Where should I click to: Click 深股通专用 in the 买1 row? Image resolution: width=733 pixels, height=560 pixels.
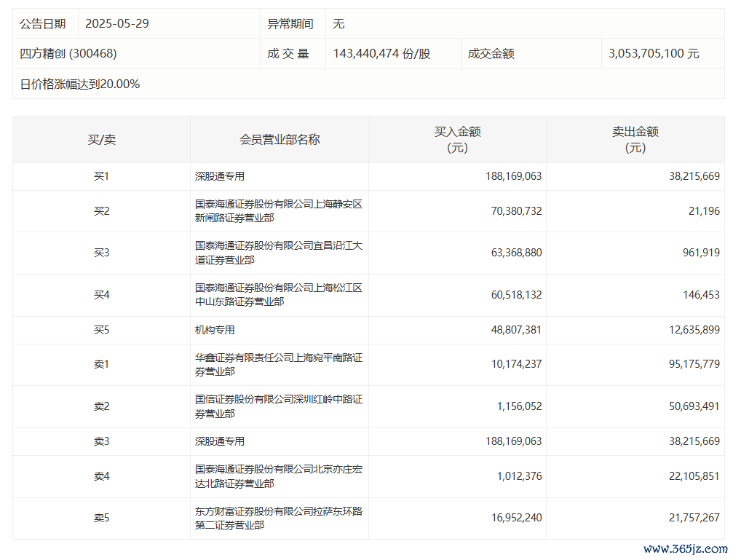(220, 176)
